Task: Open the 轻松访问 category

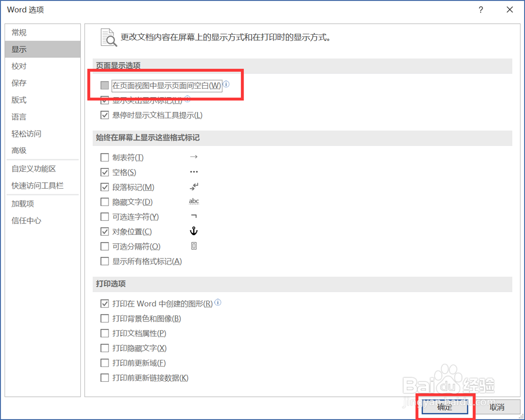Action: click(x=43, y=134)
